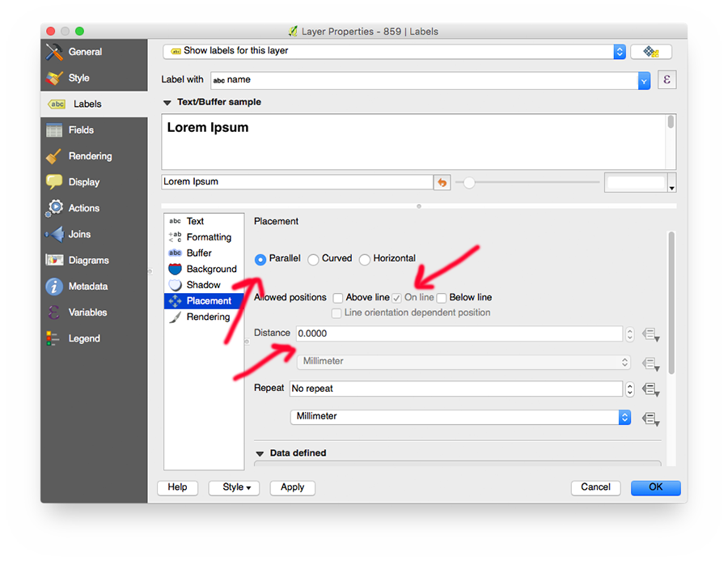Screen dimensions: 728x561
Task: Open data-defined override for Repeat unit
Action: pos(650,419)
